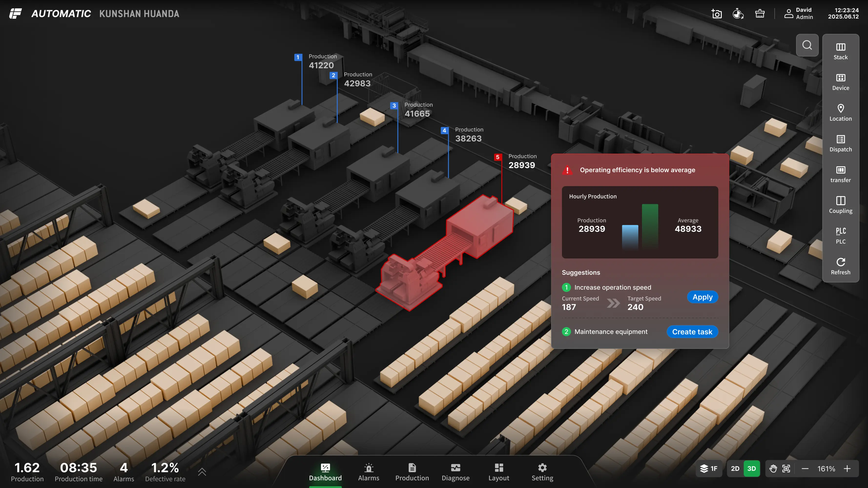
Task: Click the Dispatch list icon
Action: pos(840,143)
